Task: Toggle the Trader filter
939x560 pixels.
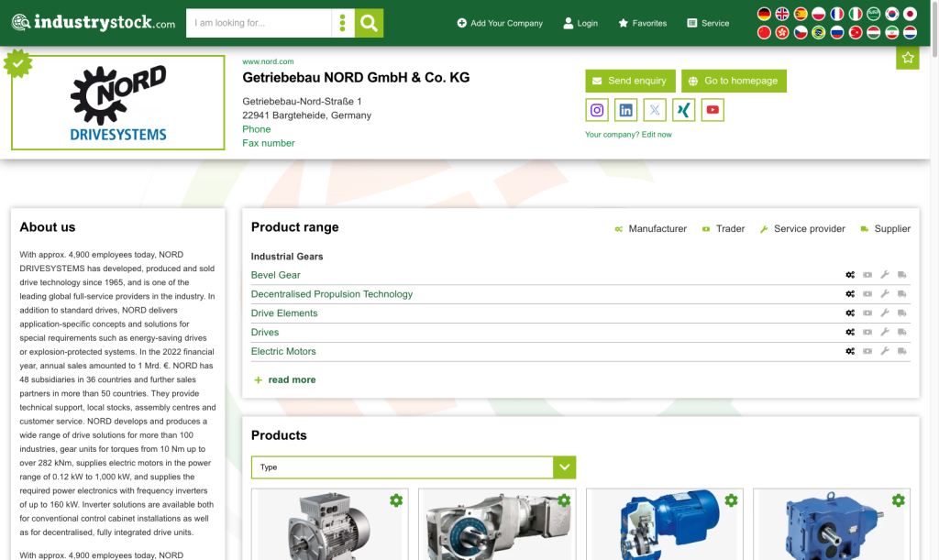Action: tap(724, 229)
